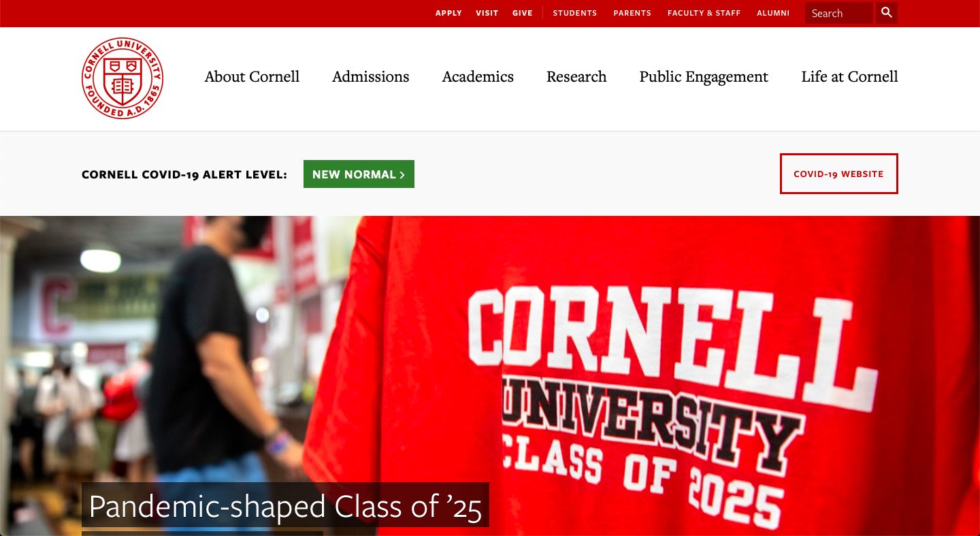Open the Research menu
This screenshot has width=980, height=536.
click(576, 77)
